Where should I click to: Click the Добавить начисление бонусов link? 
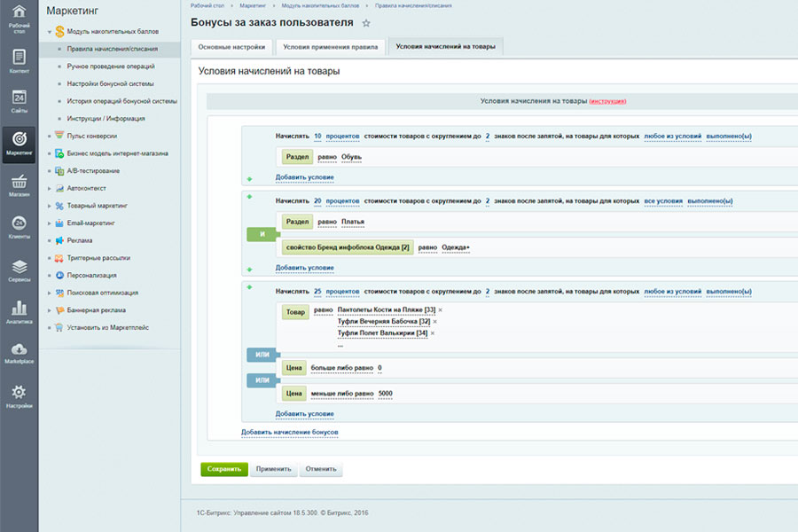289,432
